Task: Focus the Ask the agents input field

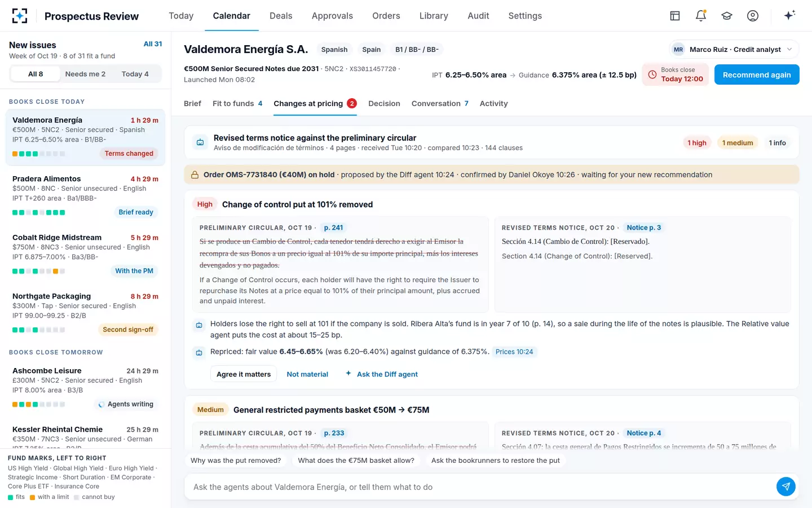Action: pos(481,487)
